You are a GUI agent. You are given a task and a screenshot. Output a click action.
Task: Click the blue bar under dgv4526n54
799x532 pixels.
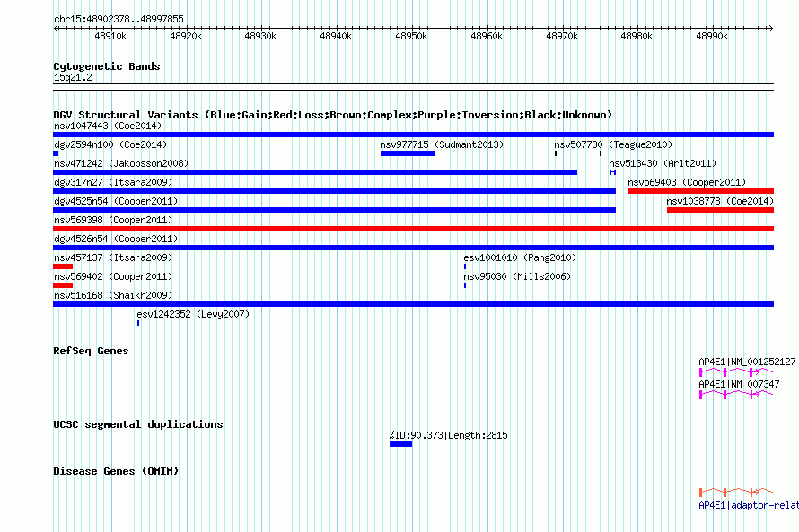pos(413,248)
